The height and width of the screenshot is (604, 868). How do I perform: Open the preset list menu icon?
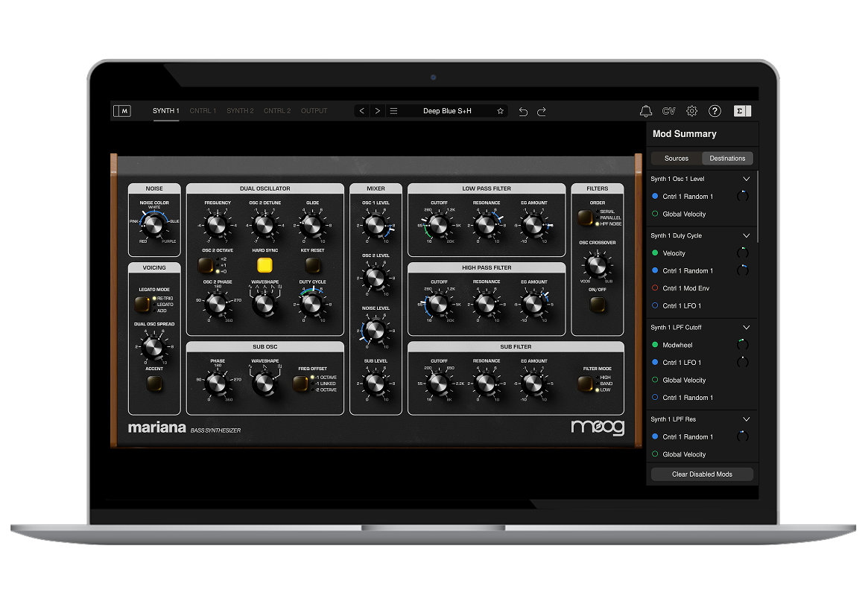[393, 111]
